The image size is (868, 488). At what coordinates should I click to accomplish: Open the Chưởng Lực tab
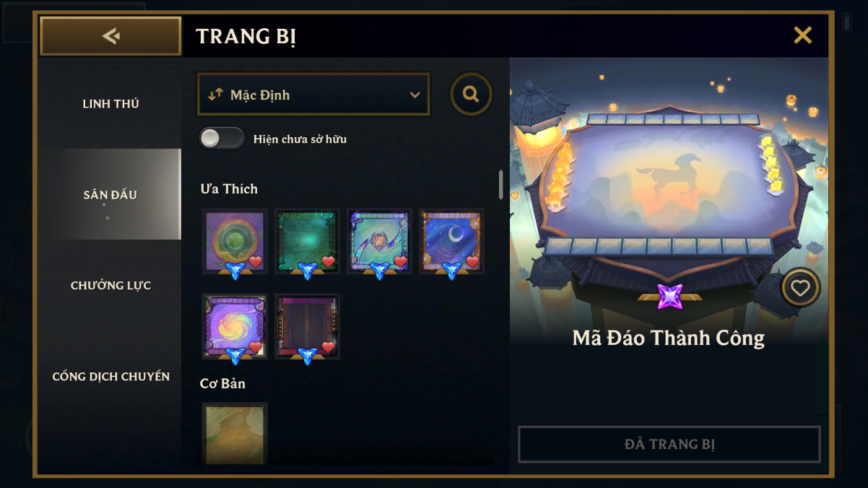[110, 285]
